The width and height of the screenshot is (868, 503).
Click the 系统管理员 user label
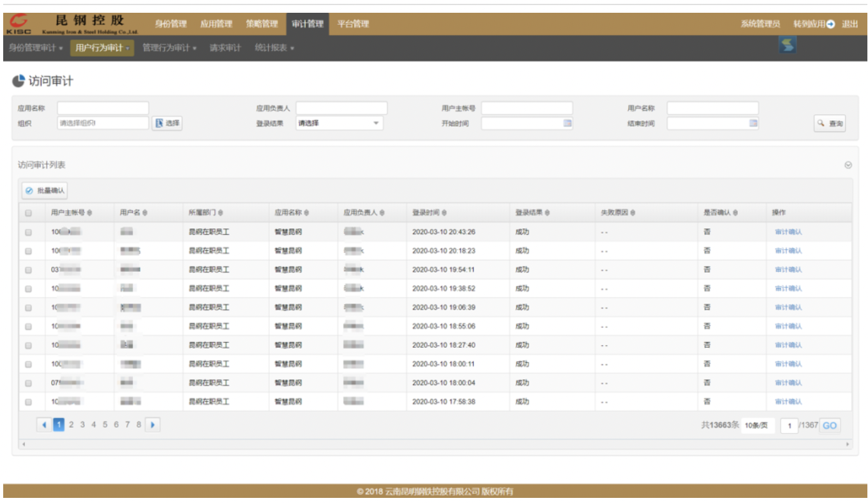760,24
